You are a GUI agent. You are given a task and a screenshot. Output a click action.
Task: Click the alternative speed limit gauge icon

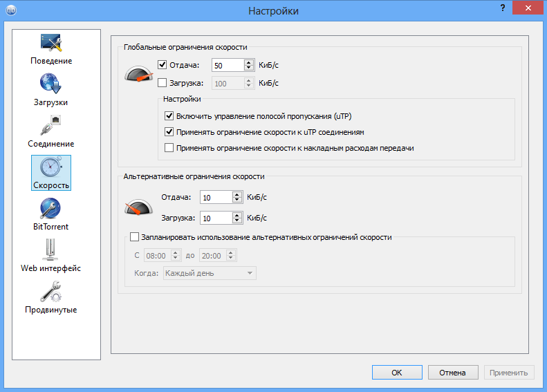click(139, 207)
